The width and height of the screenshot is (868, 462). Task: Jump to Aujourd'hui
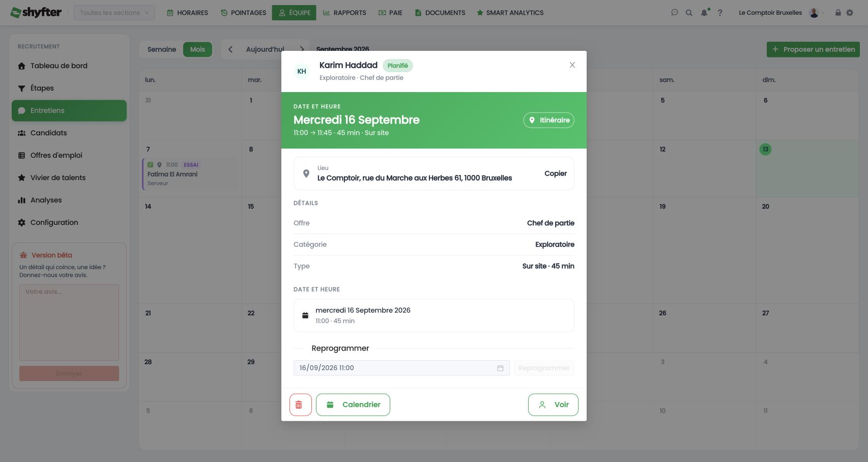click(x=265, y=49)
